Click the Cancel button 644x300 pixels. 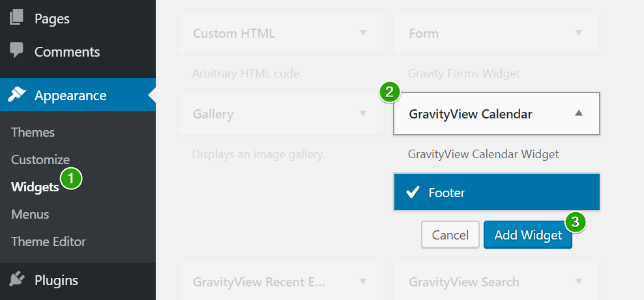click(450, 235)
